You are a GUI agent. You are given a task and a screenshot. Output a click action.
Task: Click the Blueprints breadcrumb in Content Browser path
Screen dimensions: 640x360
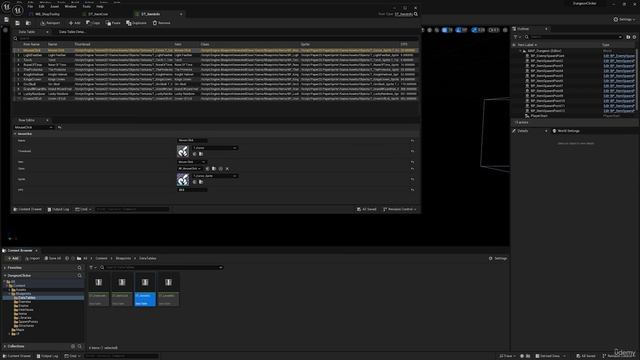pos(123,258)
